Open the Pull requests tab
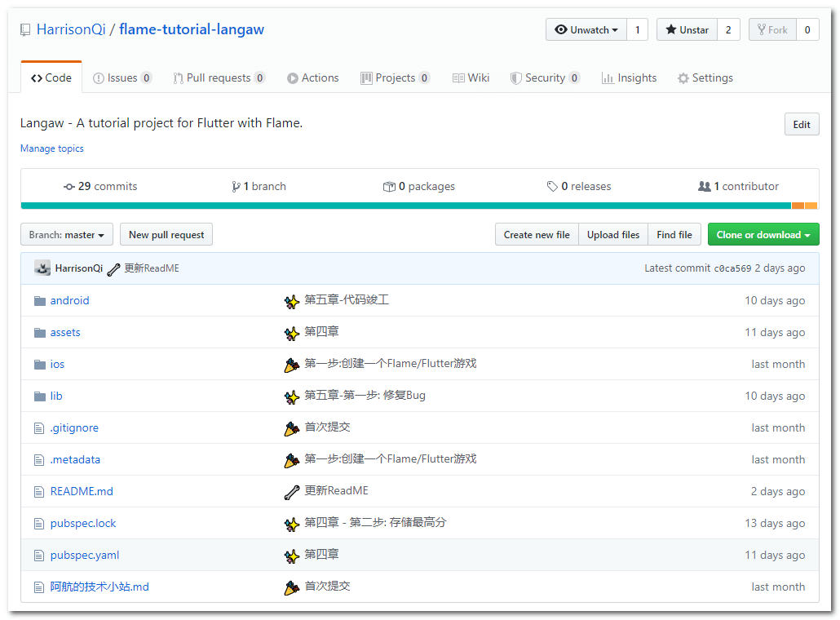 [219, 78]
